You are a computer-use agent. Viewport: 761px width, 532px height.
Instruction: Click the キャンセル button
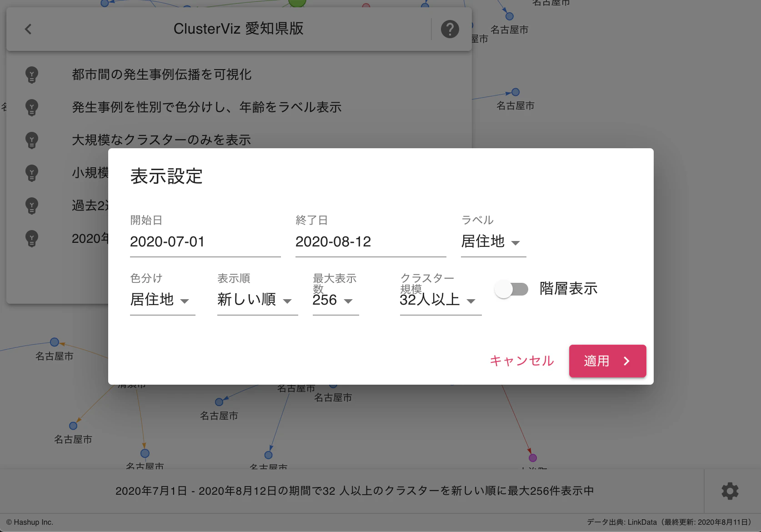(522, 361)
